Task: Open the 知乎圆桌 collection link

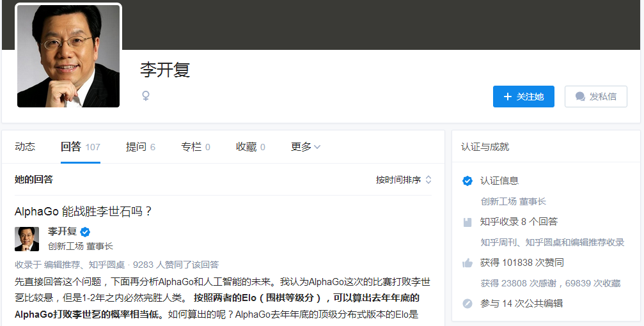Action: pos(107,265)
